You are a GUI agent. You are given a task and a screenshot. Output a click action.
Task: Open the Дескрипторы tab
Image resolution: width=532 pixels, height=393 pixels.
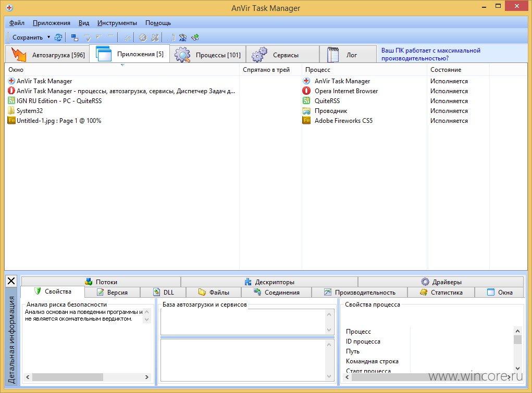pyautogui.click(x=269, y=282)
